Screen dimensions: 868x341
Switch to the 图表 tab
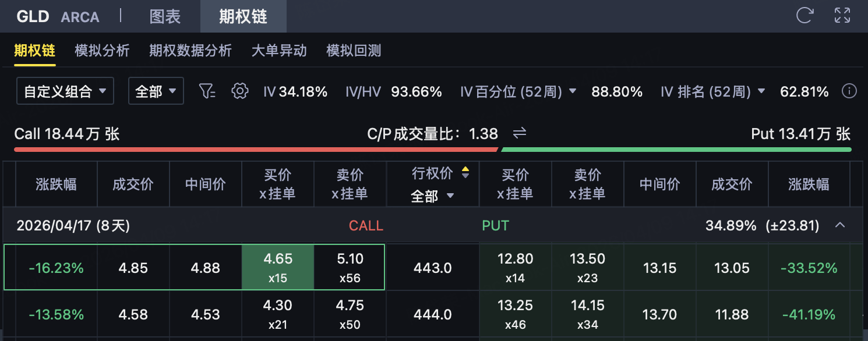pyautogui.click(x=165, y=16)
